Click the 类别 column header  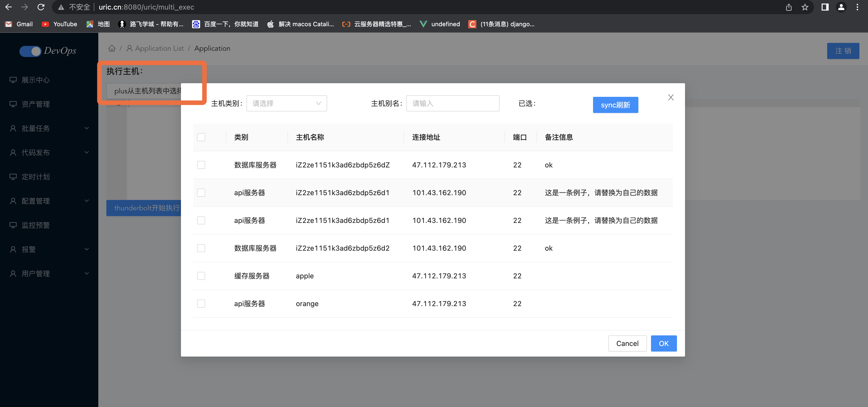tap(241, 137)
